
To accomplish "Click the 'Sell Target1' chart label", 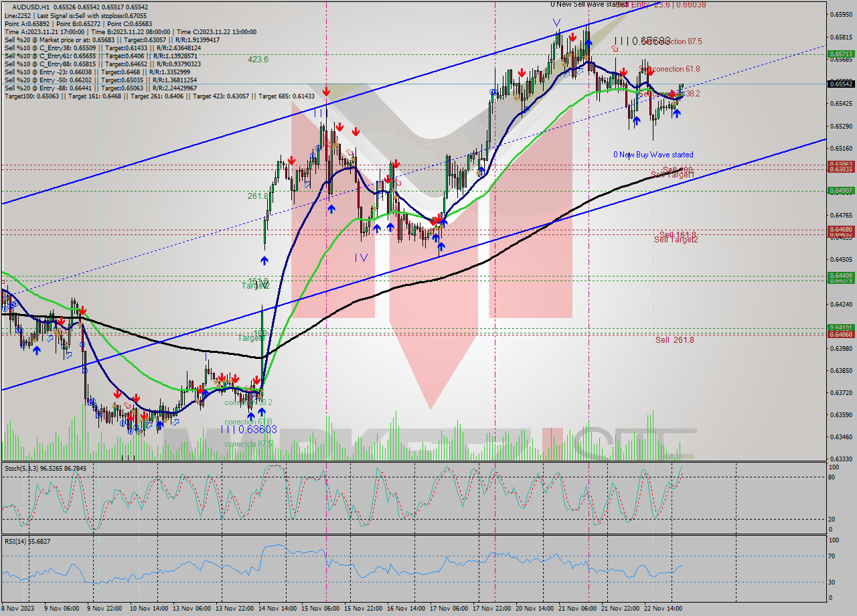I will pyautogui.click(x=672, y=175).
